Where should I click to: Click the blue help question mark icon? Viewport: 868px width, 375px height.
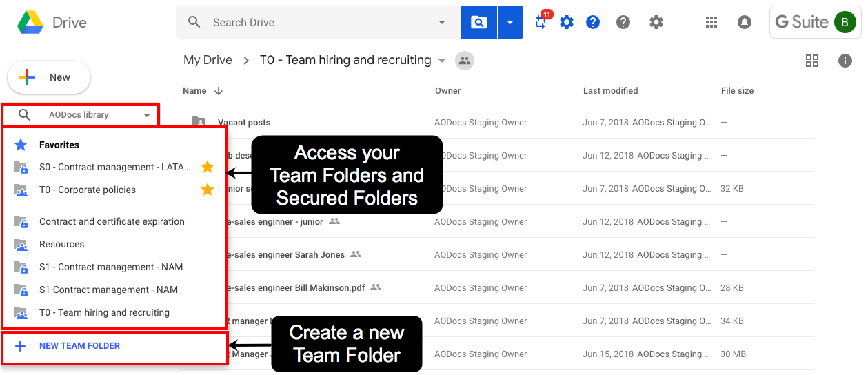(x=593, y=22)
